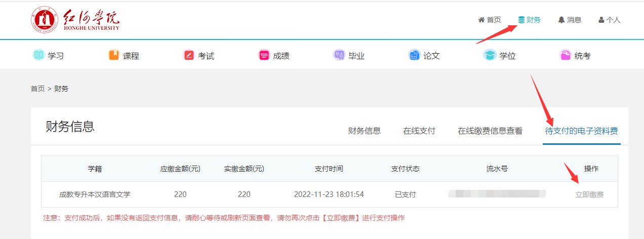This screenshot has width=644, height=239.
Task: Open the 个人 profile menu
Action: [609, 20]
